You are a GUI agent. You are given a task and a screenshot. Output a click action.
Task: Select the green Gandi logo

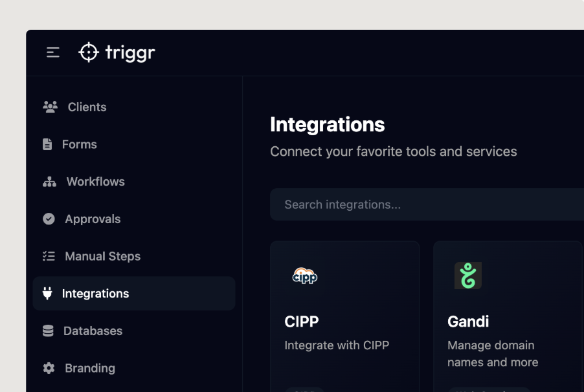[x=467, y=276]
